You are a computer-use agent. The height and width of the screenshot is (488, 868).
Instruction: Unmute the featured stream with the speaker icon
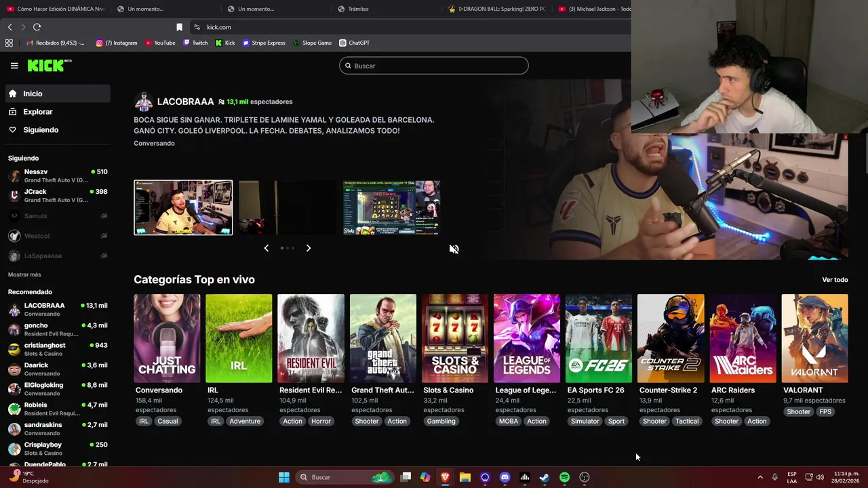coord(454,249)
